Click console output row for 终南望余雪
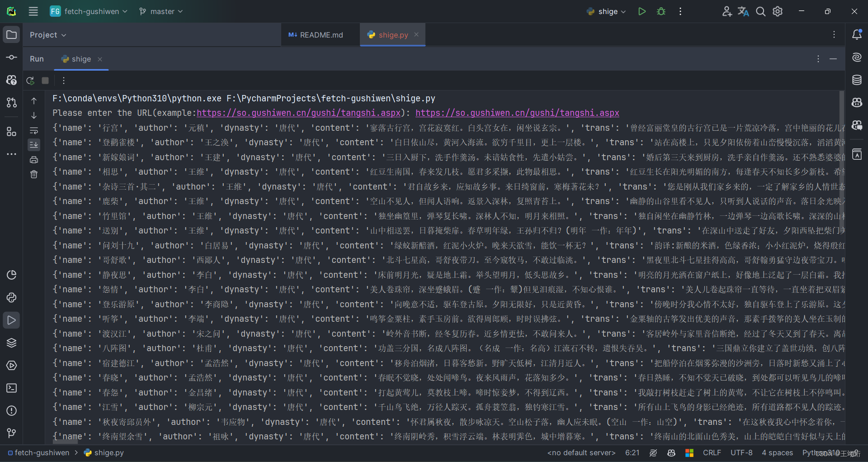 pos(448,436)
